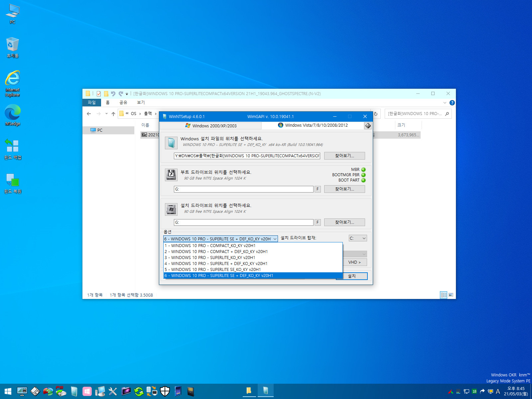Click the F button beside boot drive field
This screenshot has height=399, width=532.
pos(318,189)
